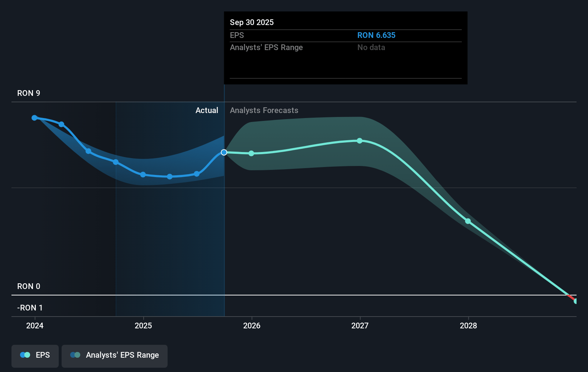This screenshot has height=372, width=588.
Task: Toggle the EPS legend series
Action: 35,356
